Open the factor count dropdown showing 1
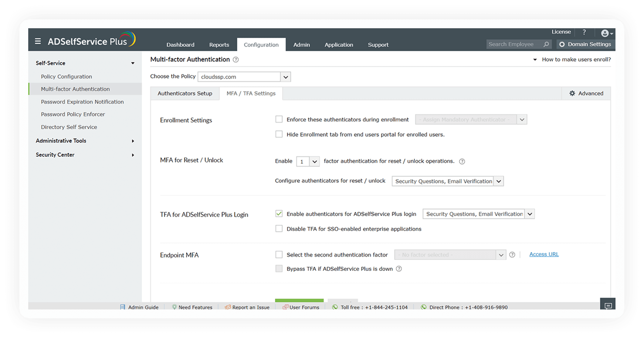This screenshot has width=644, height=338. [x=308, y=161]
